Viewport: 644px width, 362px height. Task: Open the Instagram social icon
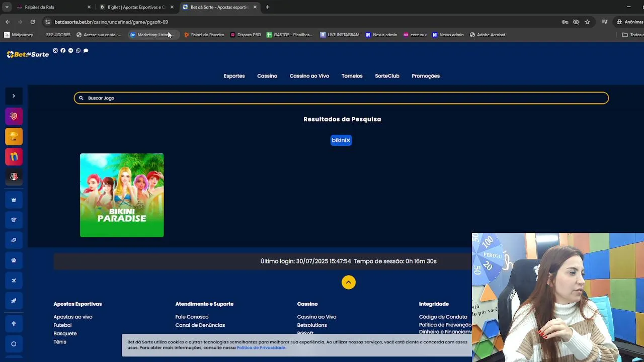pyautogui.click(x=55, y=50)
